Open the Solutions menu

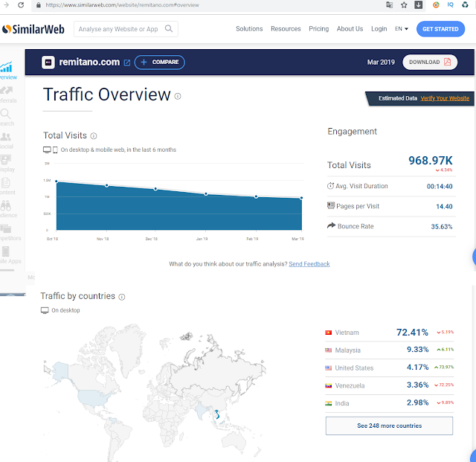pos(249,29)
